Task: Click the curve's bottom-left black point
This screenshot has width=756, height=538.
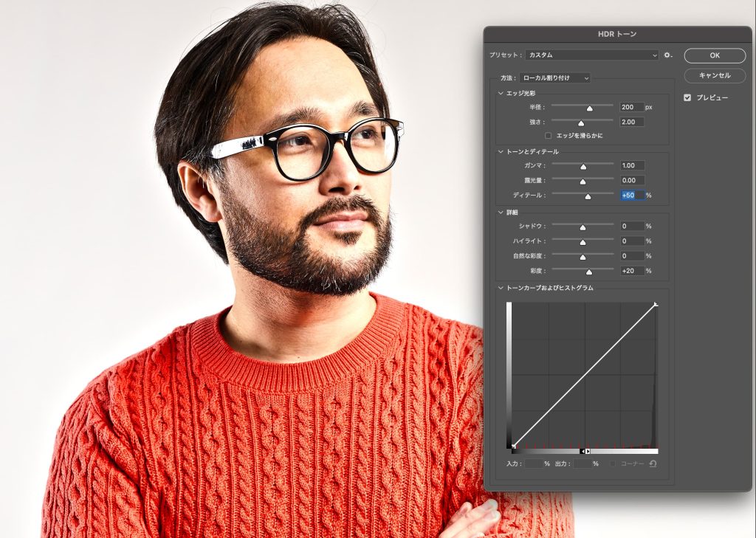Action: 513,446
